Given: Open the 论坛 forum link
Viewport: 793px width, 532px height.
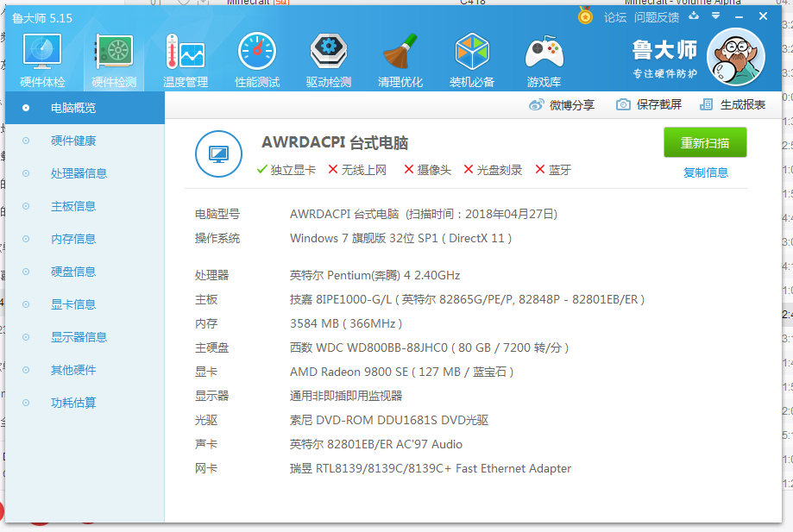Looking at the screenshot, I should click(615, 18).
